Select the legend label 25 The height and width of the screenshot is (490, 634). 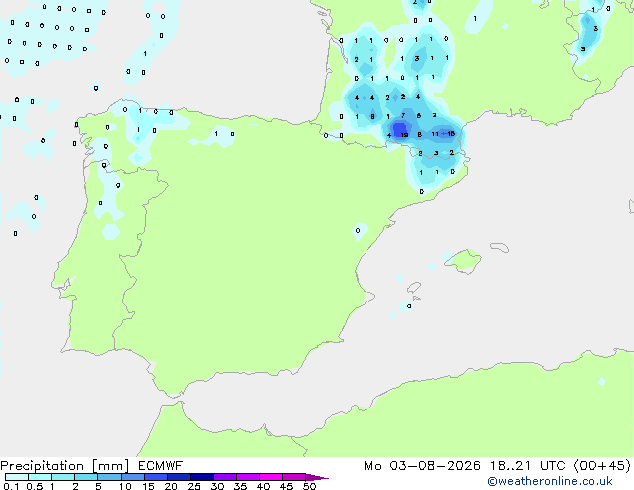(194, 486)
